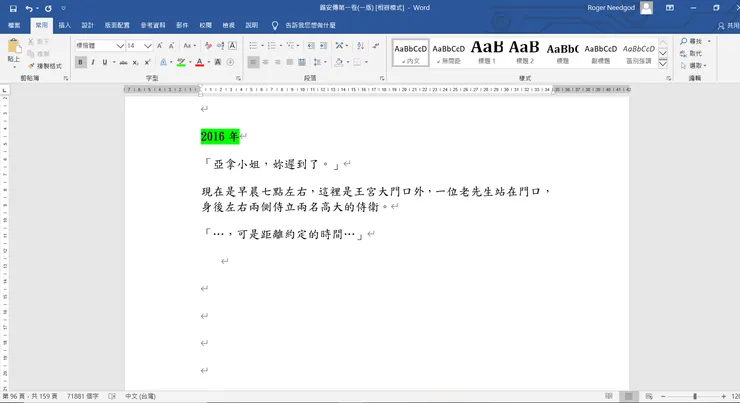Viewport: 740px width, 403px height.
Task: Expand the bullet list dropdown arrow
Action: (x=262, y=46)
